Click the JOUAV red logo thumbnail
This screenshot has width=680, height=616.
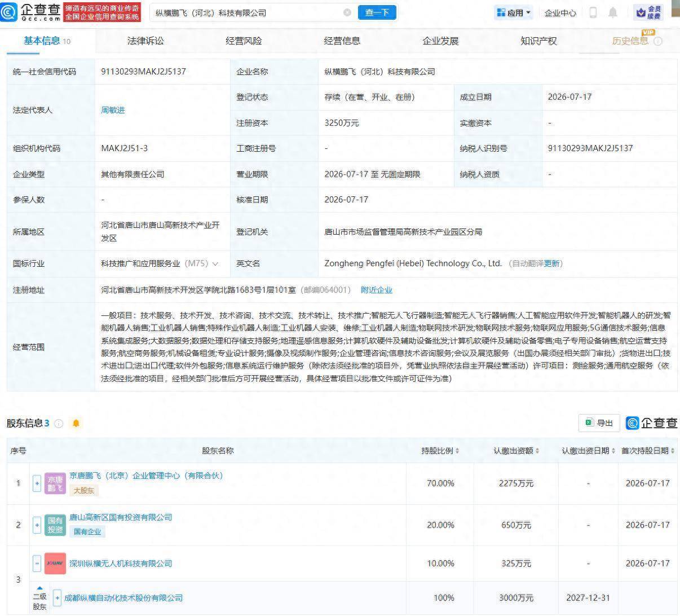click(55, 564)
